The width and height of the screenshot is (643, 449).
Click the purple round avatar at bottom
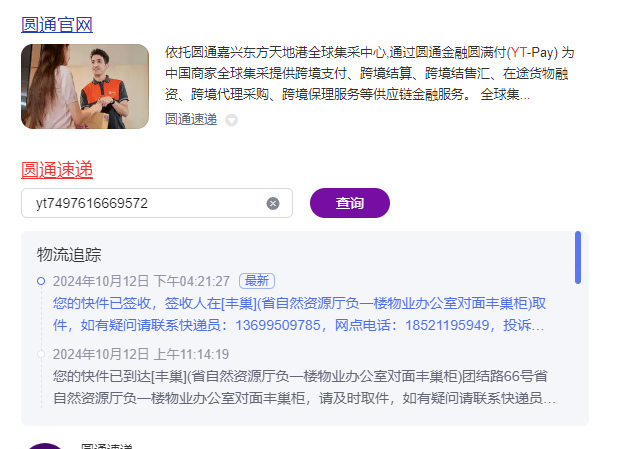pos(45,446)
